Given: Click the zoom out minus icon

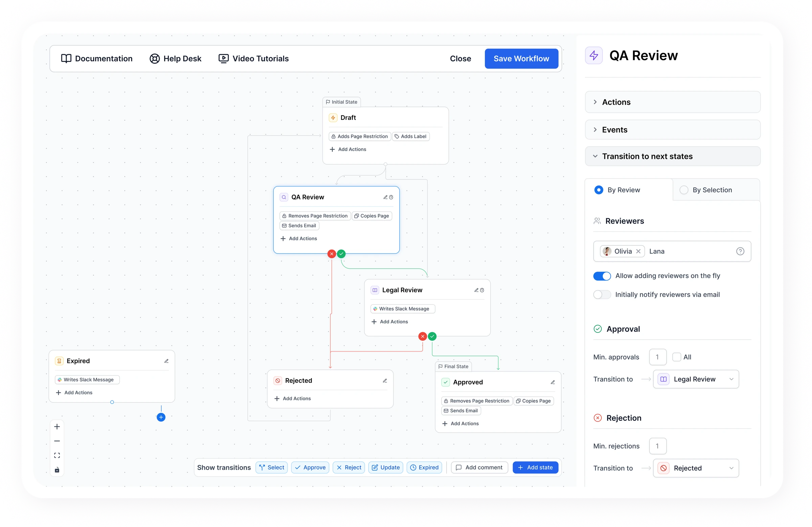Looking at the screenshot, I should pos(57,441).
